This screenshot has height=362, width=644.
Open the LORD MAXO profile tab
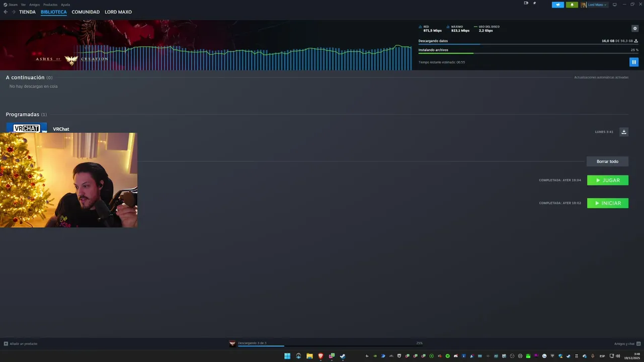(118, 12)
